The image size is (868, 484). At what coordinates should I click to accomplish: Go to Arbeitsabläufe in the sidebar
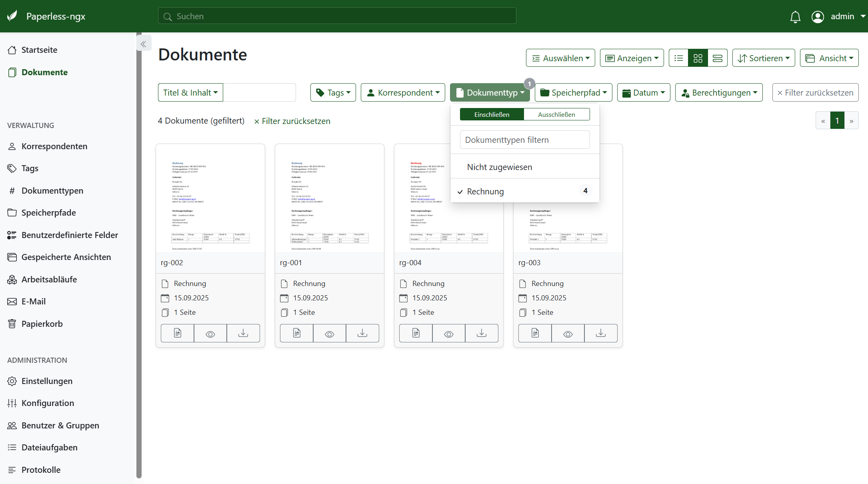49,279
